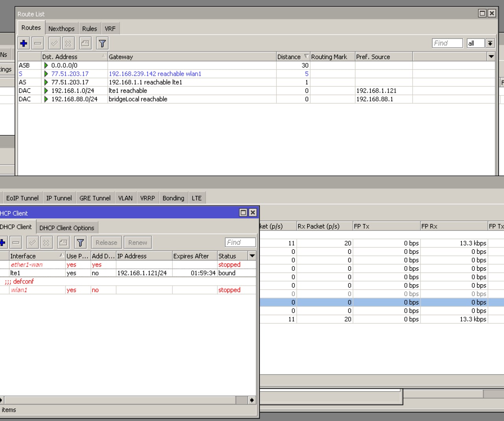Close the Route List window
The height and width of the screenshot is (421, 504).
pyautogui.click(x=492, y=13)
